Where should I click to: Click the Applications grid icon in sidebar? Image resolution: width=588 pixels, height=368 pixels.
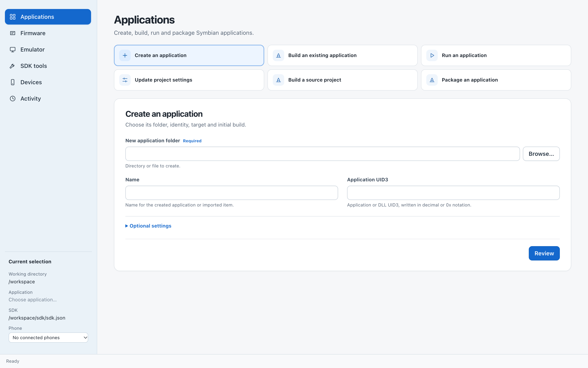pyautogui.click(x=13, y=17)
